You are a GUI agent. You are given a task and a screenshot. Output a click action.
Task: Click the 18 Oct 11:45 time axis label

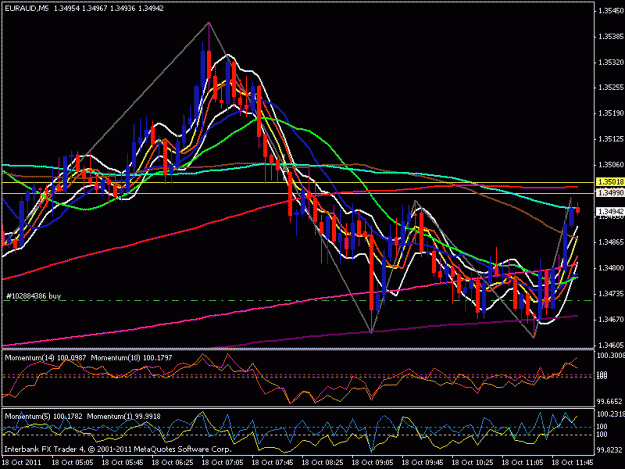[x=572, y=463]
